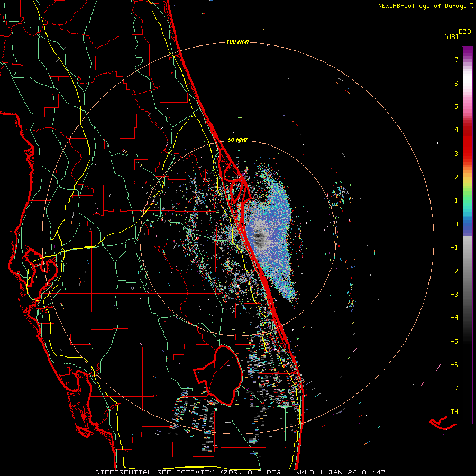Click the DZD product label
Viewport: 476px width, 476px height.
pos(465,32)
